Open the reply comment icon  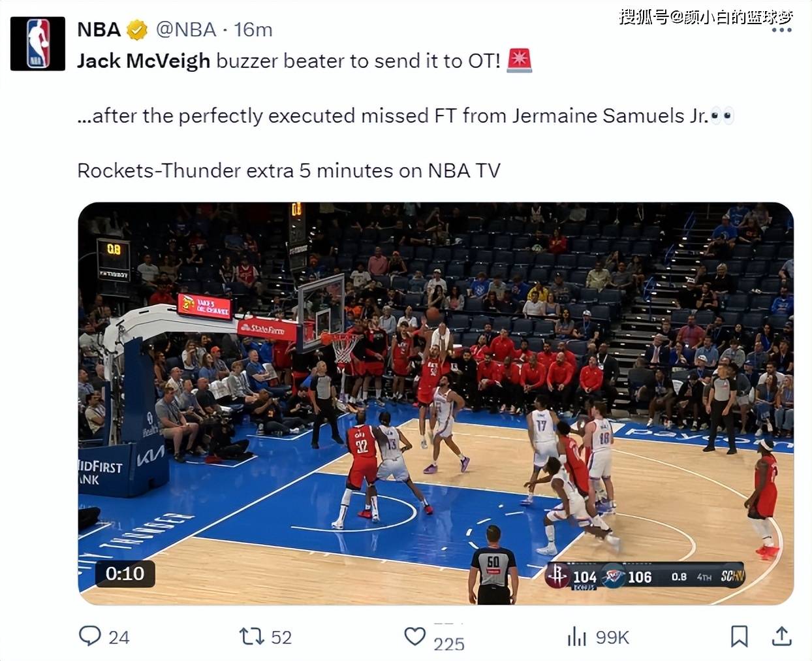89,636
